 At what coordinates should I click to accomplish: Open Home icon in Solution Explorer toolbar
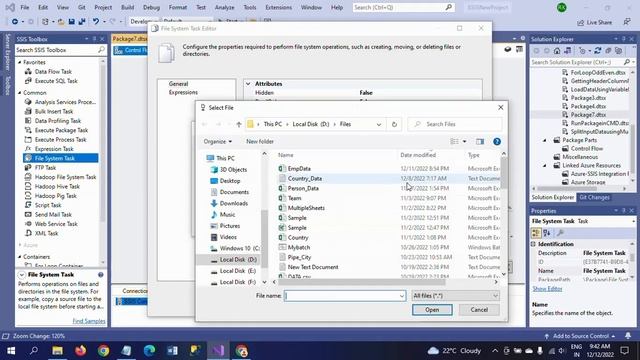[x=557, y=51]
